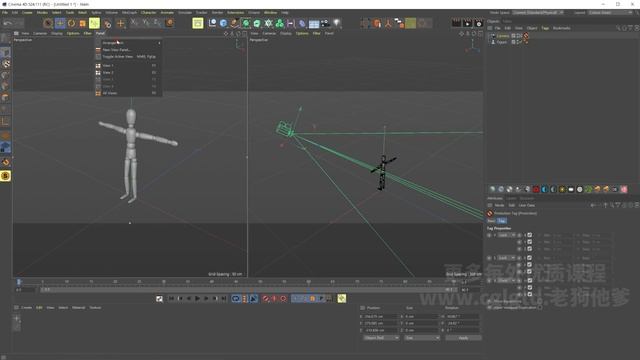Click the orange snap icon on the left sidebar
The height and width of the screenshot is (360, 640).
(x=6, y=162)
